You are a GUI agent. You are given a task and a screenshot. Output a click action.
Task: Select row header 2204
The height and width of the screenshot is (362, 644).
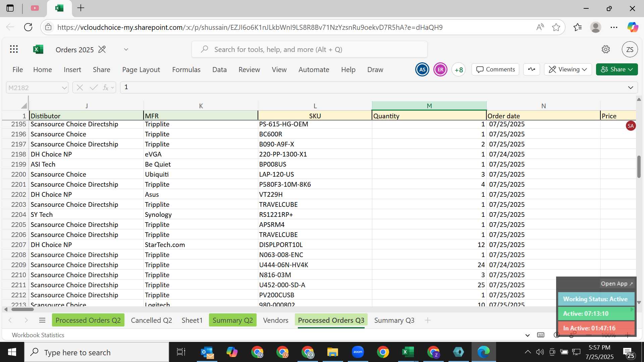pyautogui.click(x=15, y=215)
